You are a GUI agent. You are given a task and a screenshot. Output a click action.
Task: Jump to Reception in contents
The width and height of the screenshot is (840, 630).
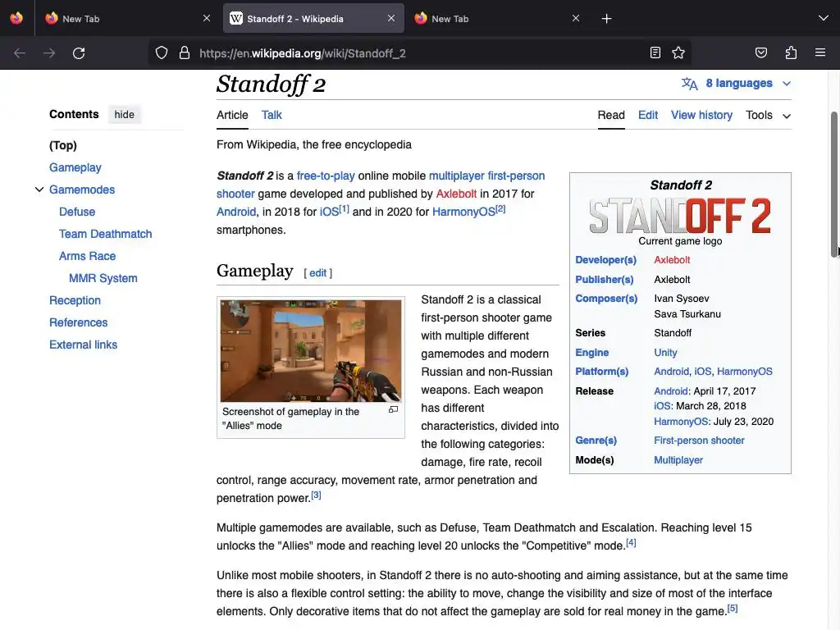[x=75, y=300]
